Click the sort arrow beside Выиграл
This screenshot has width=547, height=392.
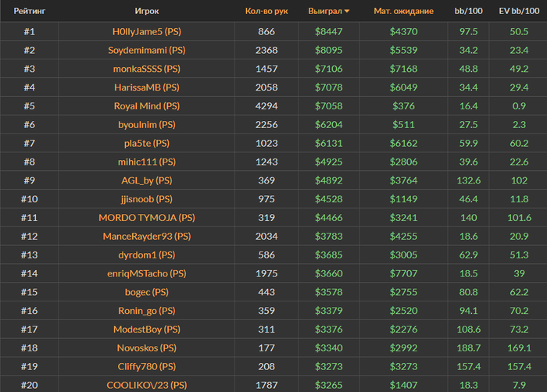[x=347, y=12]
